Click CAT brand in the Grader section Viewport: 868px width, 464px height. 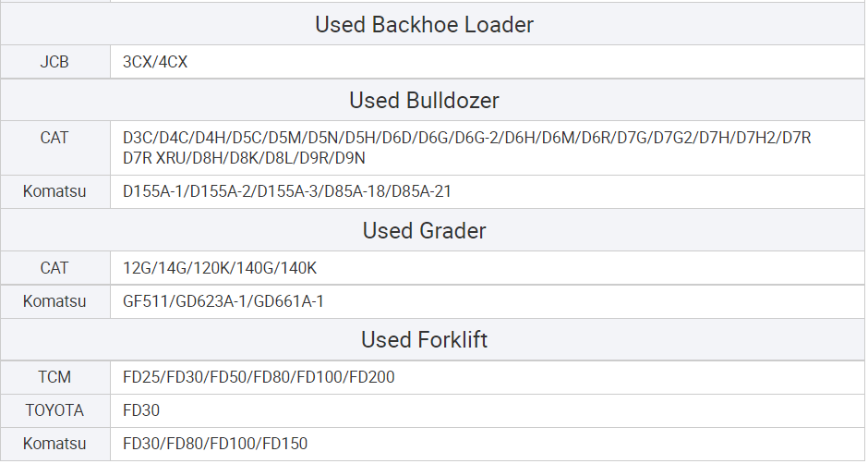[x=54, y=268]
